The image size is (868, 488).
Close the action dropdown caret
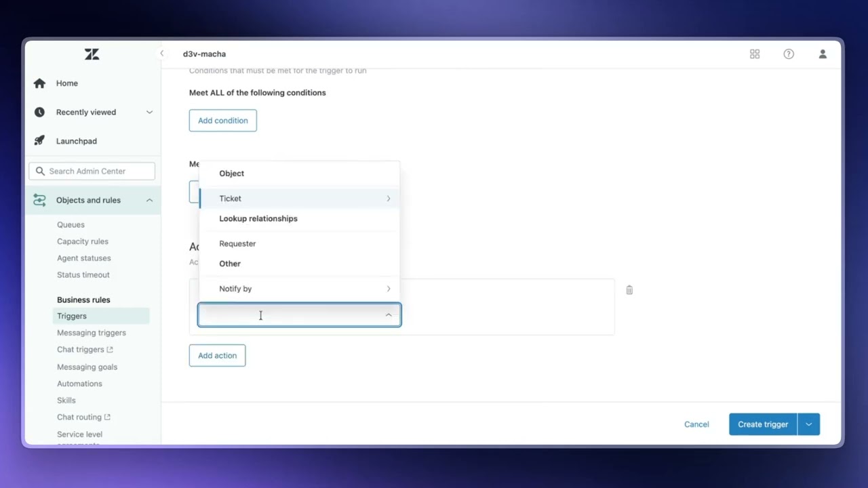pyautogui.click(x=389, y=315)
